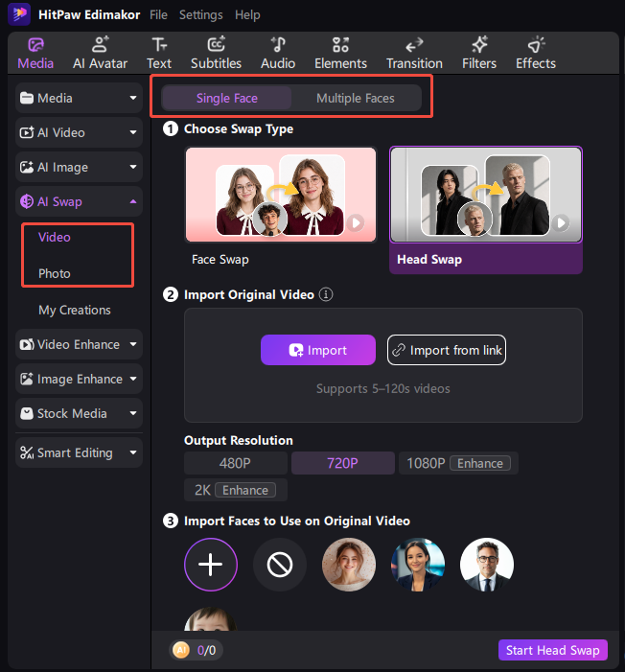Open the Filters tool

tap(479, 54)
